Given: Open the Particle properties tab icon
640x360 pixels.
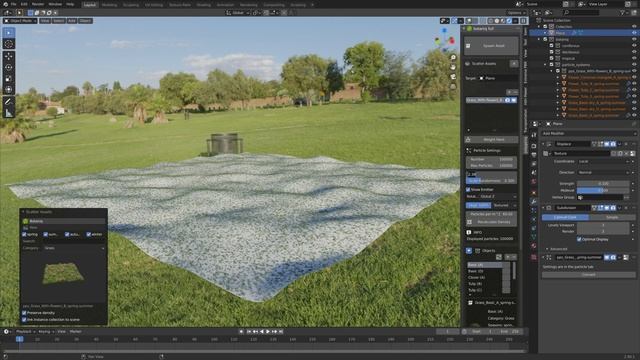Looking at the screenshot, I should point(533,210).
